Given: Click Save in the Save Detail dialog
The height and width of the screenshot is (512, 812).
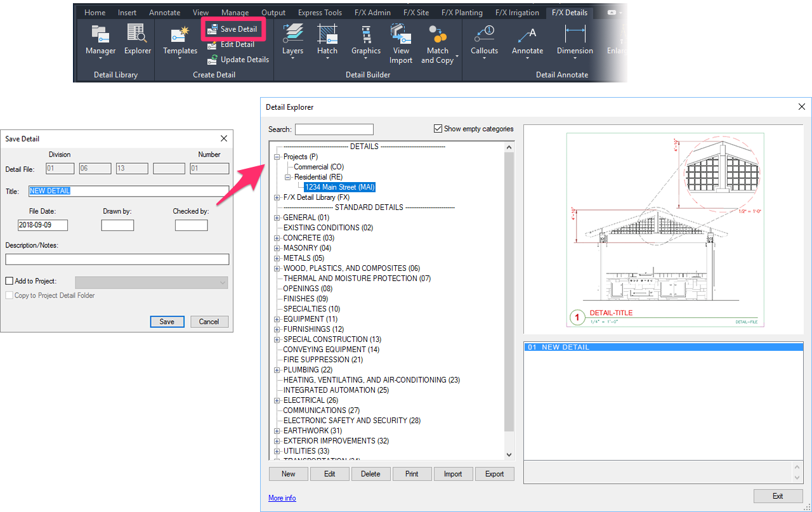Looking at the screenshot, I should (167, 322).
